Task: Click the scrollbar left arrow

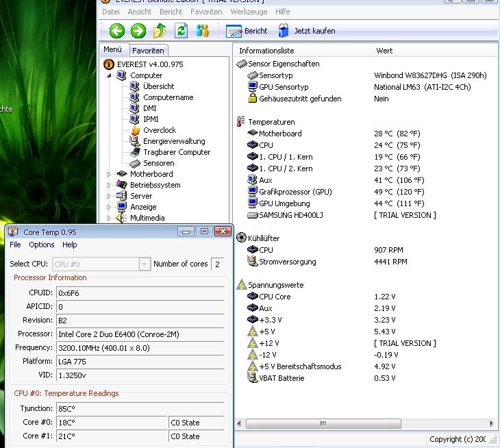Action: click(x=239, y=423)
